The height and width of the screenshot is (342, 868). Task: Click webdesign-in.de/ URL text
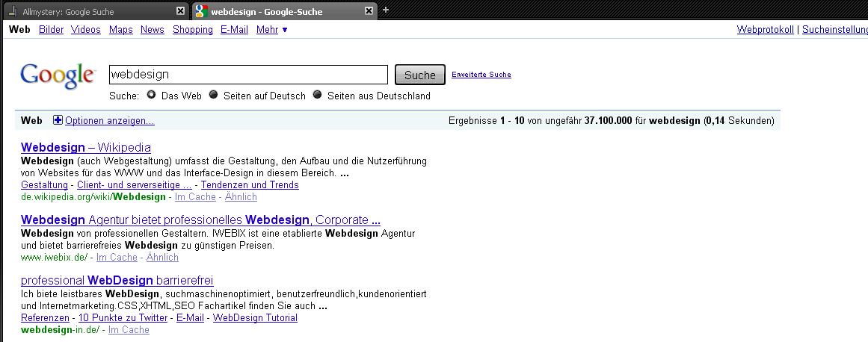pyautogui.click(x=60, y=330)
